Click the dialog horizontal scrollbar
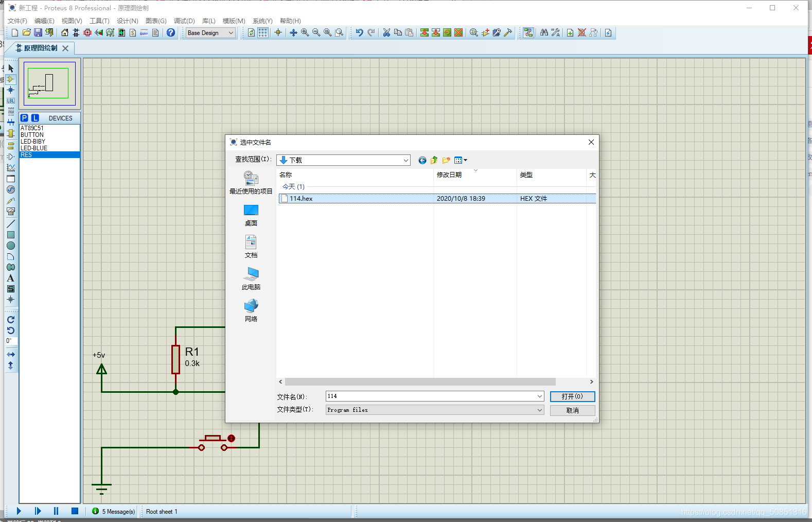 pyautogui.click(x=420, y=382)
